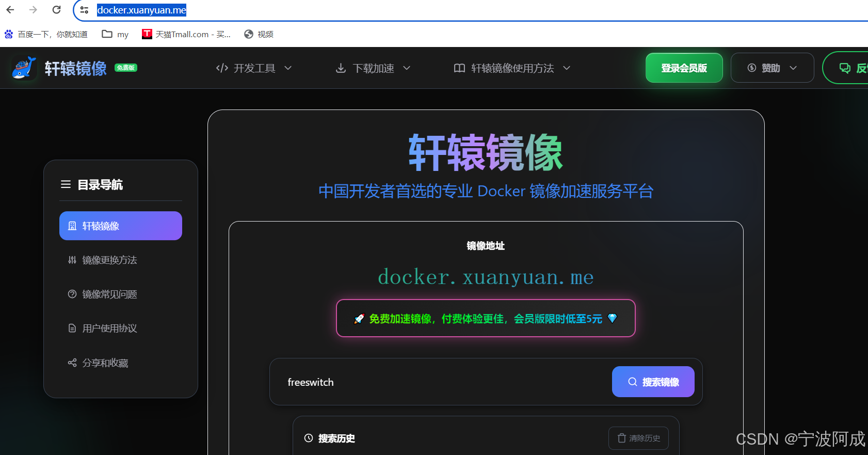Click the clock icon beside 搜索历史
The image size is (868, 455).
[309, 438]
